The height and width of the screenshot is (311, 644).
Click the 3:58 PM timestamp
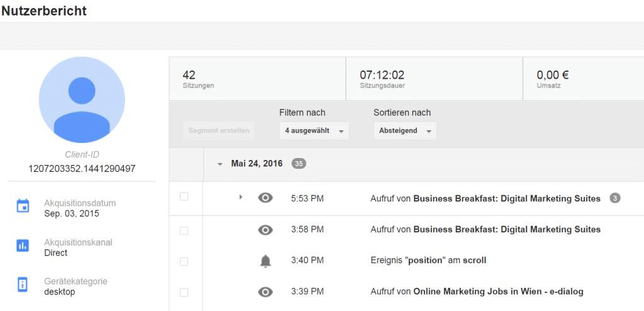point(307,230)
